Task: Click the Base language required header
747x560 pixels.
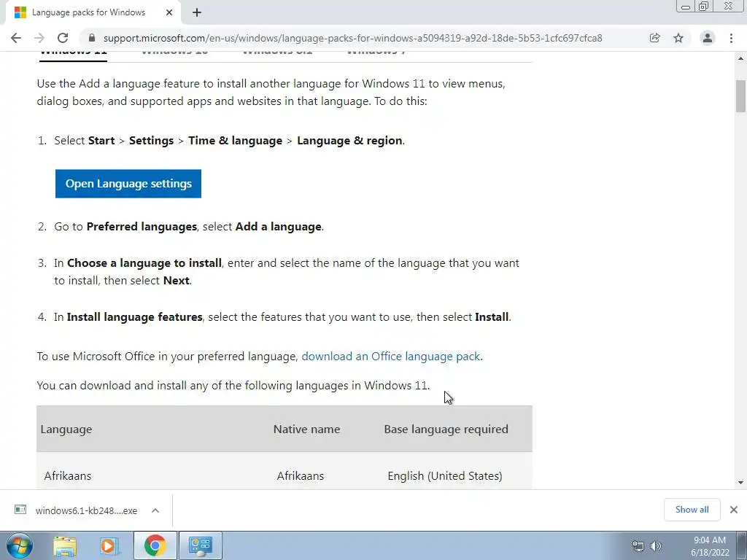Action: [446, 429]
